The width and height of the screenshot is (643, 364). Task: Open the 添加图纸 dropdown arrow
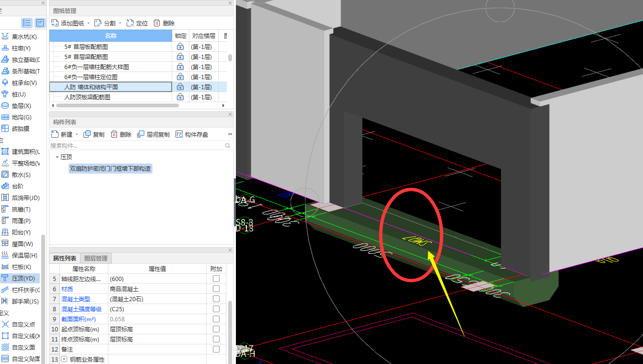[x=88, y=23]
